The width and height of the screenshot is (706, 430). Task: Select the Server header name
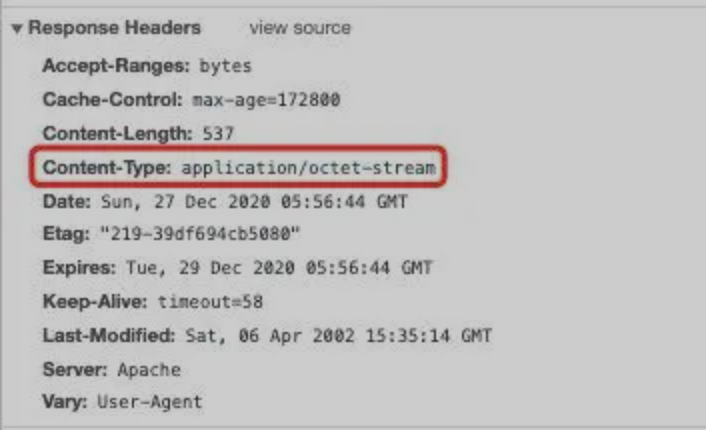pyautogui.click(x=75, y=370)
